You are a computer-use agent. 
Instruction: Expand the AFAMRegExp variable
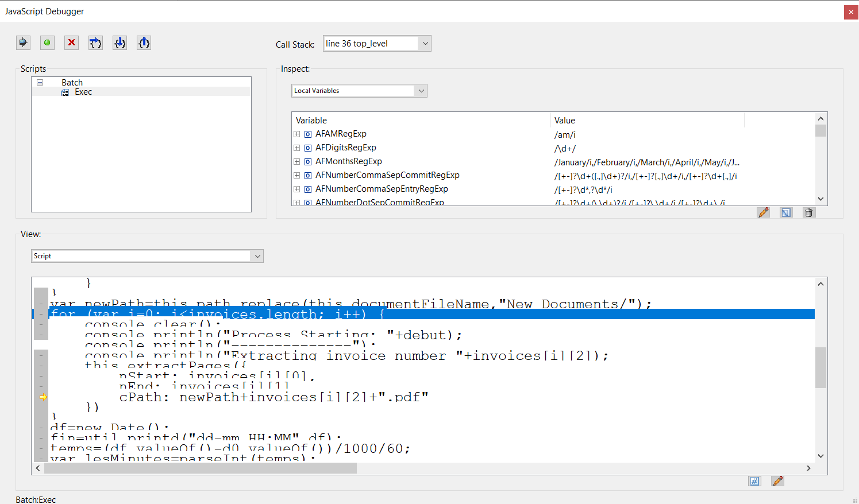(x=296, y=134)
